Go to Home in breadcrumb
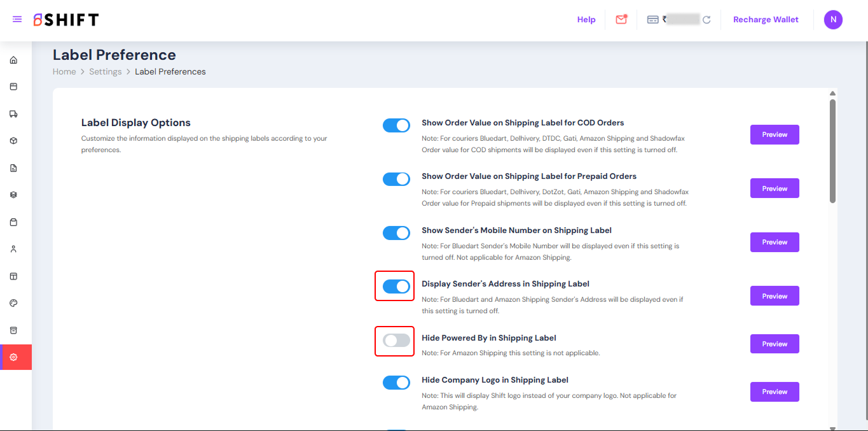This screenshot has height=431, width=868. 64,72
